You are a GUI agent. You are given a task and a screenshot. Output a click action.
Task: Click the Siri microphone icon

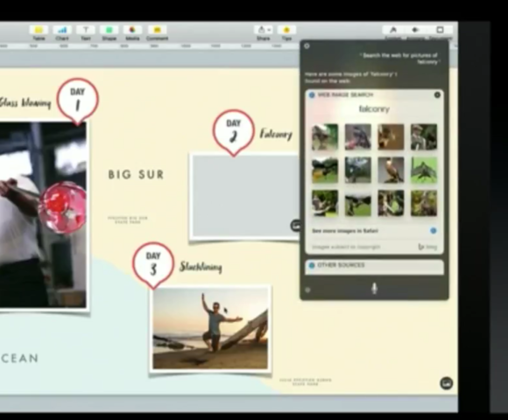click(x=374, y=288)
